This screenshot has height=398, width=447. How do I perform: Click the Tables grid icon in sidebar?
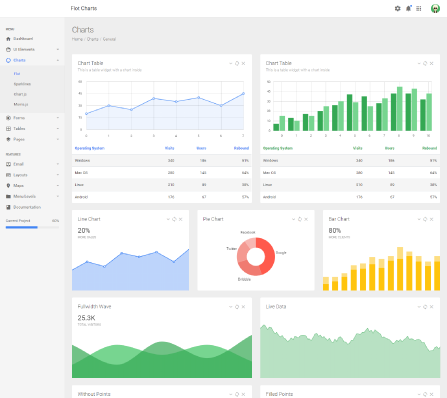8,129
